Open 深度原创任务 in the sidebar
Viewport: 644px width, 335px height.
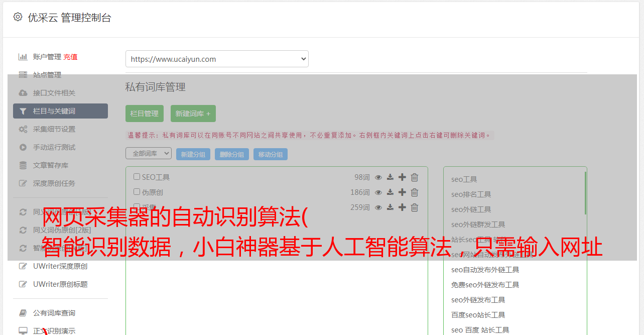(x=54, y=183)
